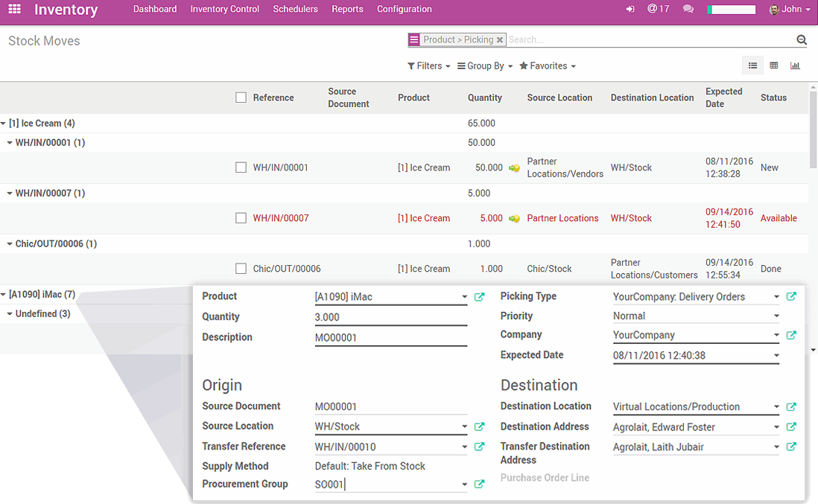Open the John user menu

tap(790, 9)
